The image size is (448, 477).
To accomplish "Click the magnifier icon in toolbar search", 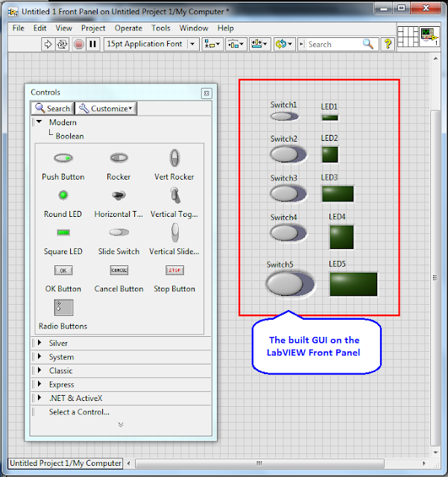I will 368,44.
